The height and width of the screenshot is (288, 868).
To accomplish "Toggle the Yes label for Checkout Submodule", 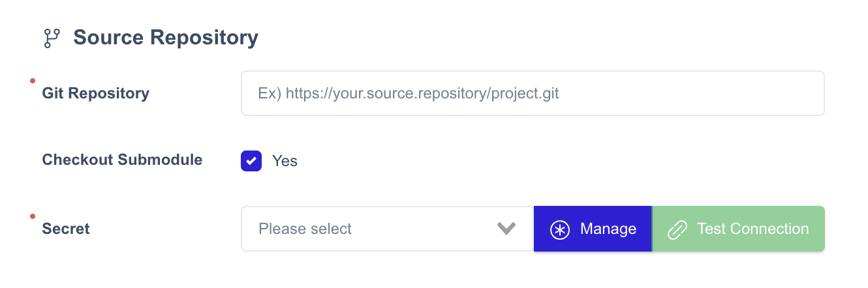I will pyautogui.click(x=285, y=161).
